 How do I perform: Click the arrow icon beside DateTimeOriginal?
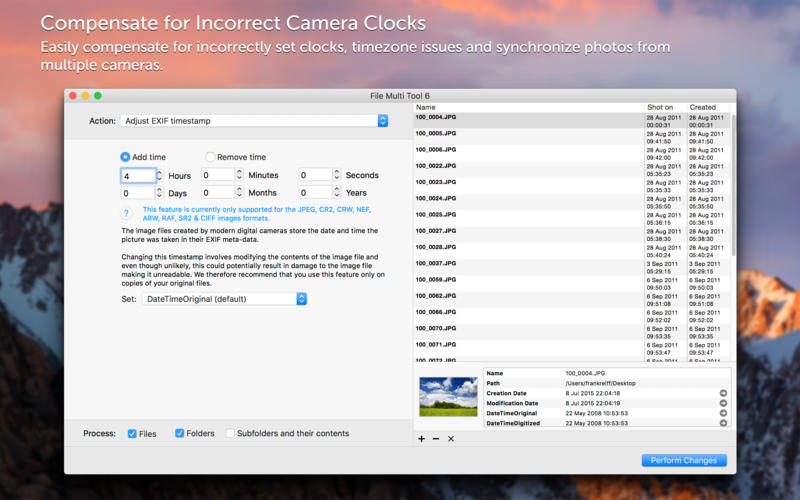pos(723,413)
